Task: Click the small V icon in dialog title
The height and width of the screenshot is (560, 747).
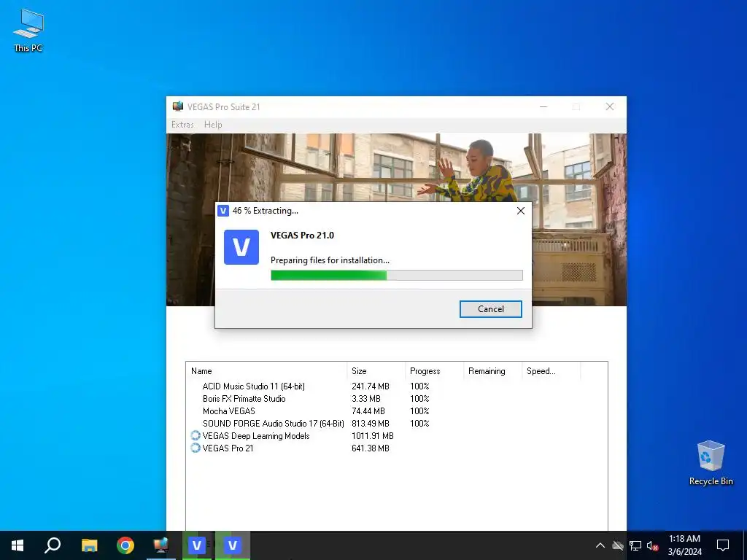Action: tap(223, 211)
